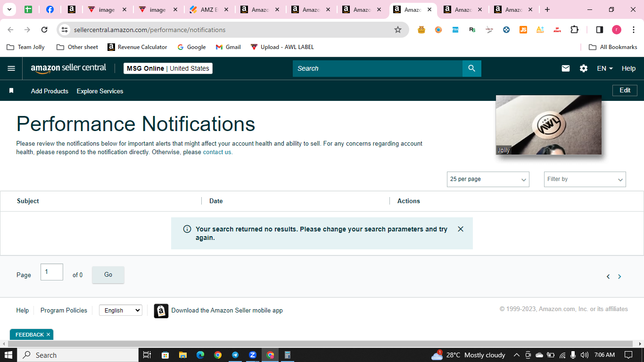644x362 pixels.
Task: Click the Amazon Seller mobile app icon
Action: (161, 311)
